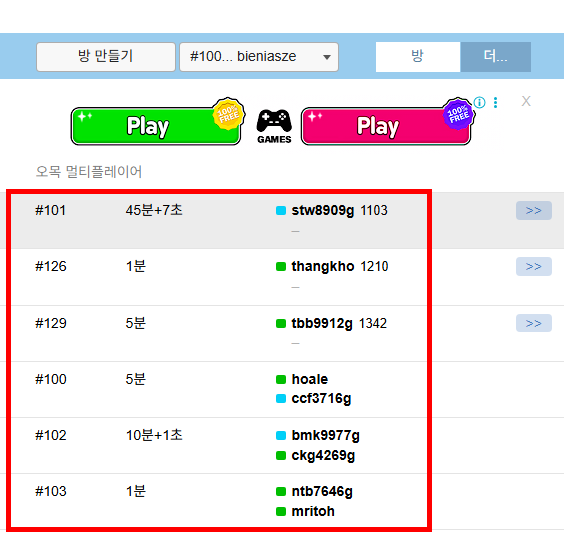Close the ad with the X
Viewport: 564px width, 534px height.
(x=526, y=101)
